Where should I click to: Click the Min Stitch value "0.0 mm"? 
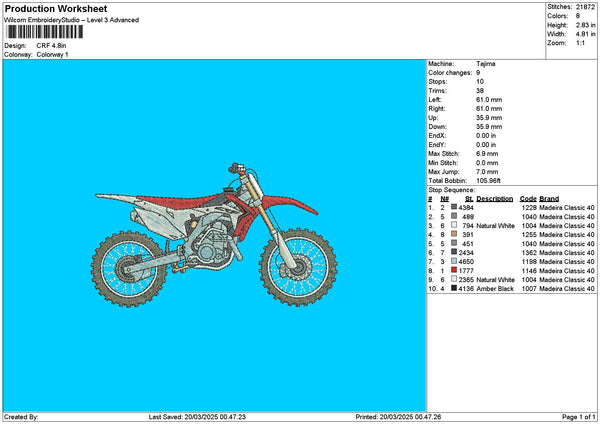click(487, 163)
